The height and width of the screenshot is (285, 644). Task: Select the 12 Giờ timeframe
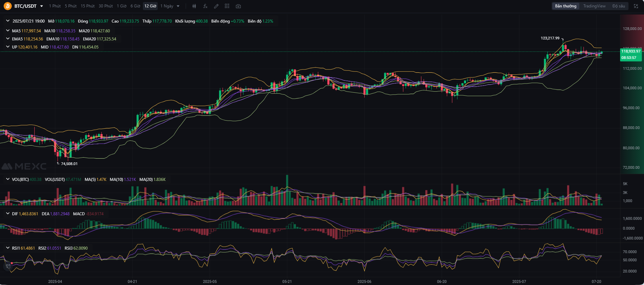150,6
